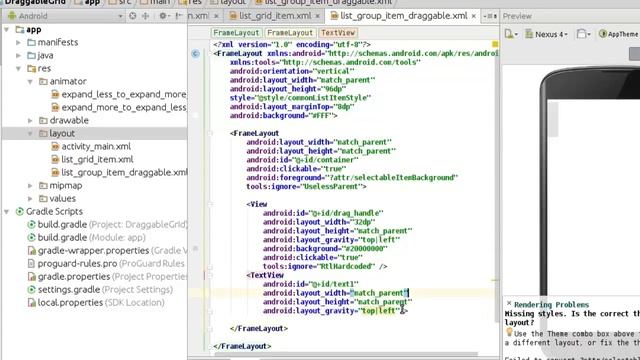Click the closing </FrameLayout> tag on last line
Viewport: 640px width, 360px height.
tap(242, 346)
